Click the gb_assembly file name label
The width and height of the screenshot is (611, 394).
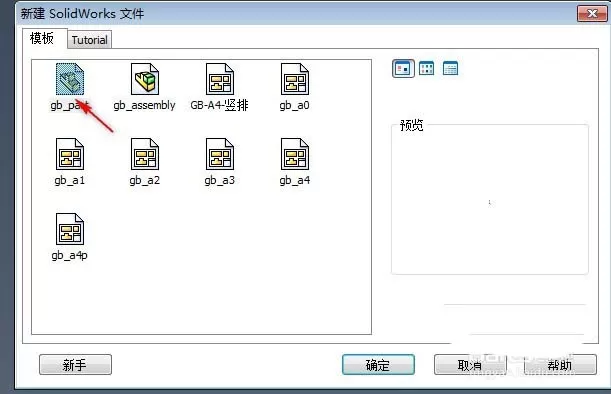(x=145, y=105)
